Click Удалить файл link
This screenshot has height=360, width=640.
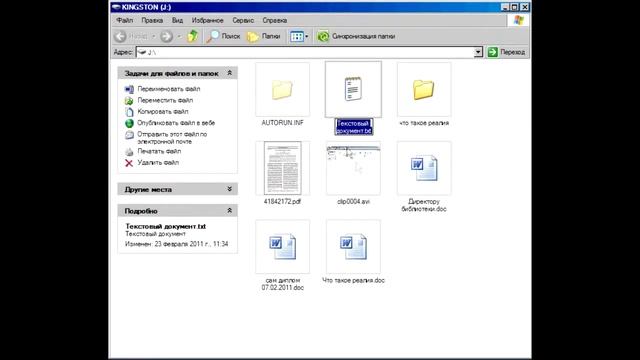158,162
